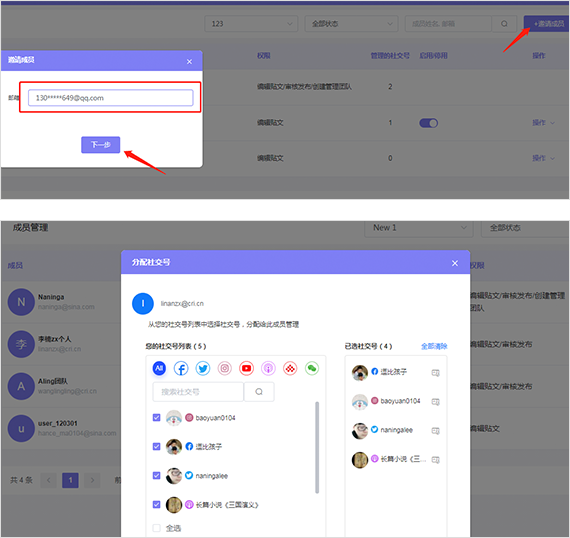
Task: Uncheck the baoyuan0104 account checkbox
Action: (x=157, y=418)
